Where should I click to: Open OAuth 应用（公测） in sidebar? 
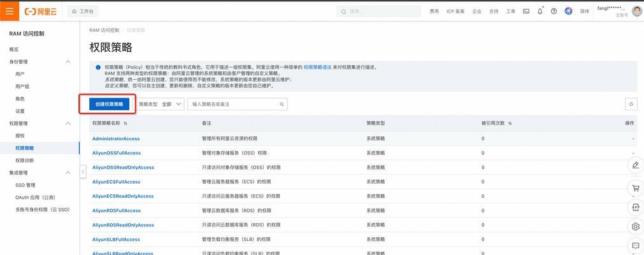(35, 198)
